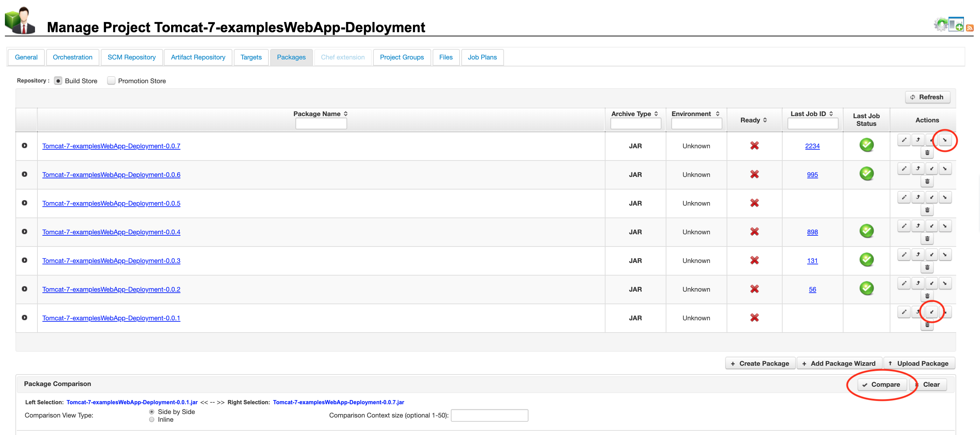Image resolution: width=980 pixels, height=435 pixels.
Task: Open Tomcat-7-examplesWebApp-Deployment-0.0.4 package link
Action: [111, 232]
